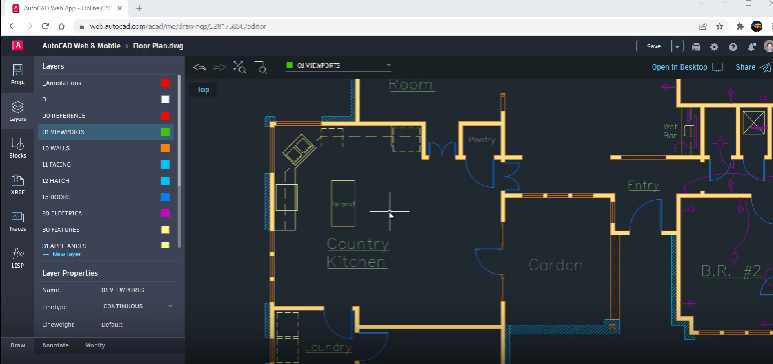Click the 10 WALLS orange swatch
The image size is (773, 364).
coord(165,148)
